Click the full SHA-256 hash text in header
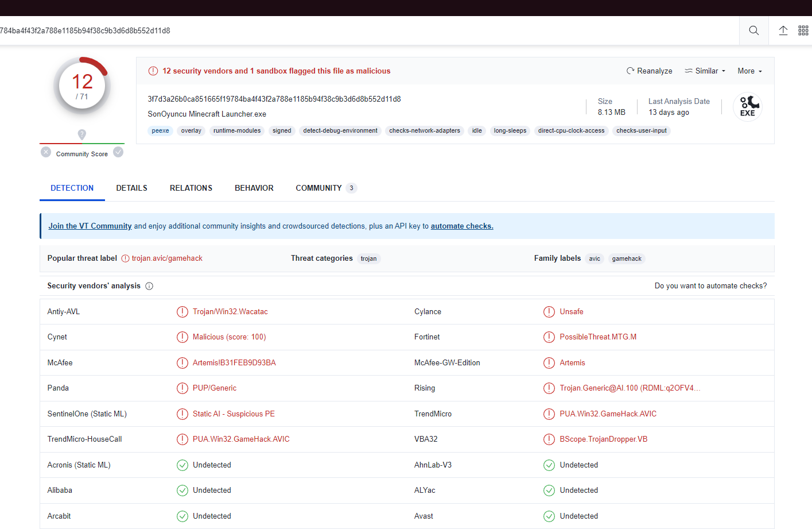Screen dimensions: 812x529 click(274, 99)
